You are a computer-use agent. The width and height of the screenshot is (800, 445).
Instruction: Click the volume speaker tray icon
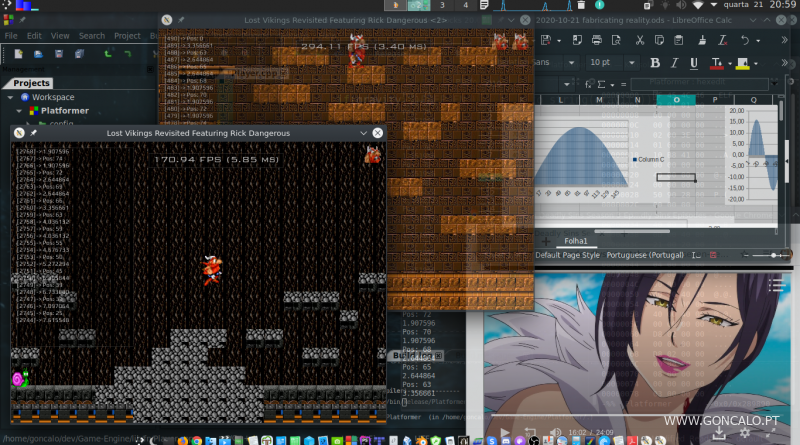[681, 5]
